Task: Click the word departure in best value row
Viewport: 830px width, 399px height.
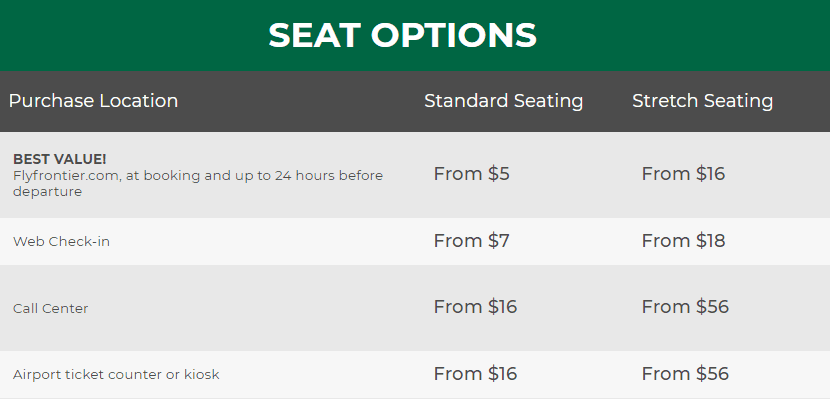Action: (x=48, y=192)
